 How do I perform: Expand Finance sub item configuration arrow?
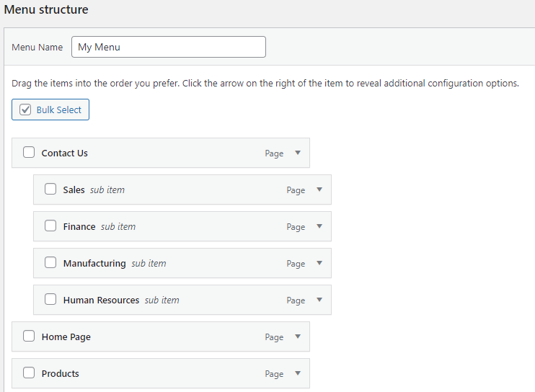click(319, 226)
